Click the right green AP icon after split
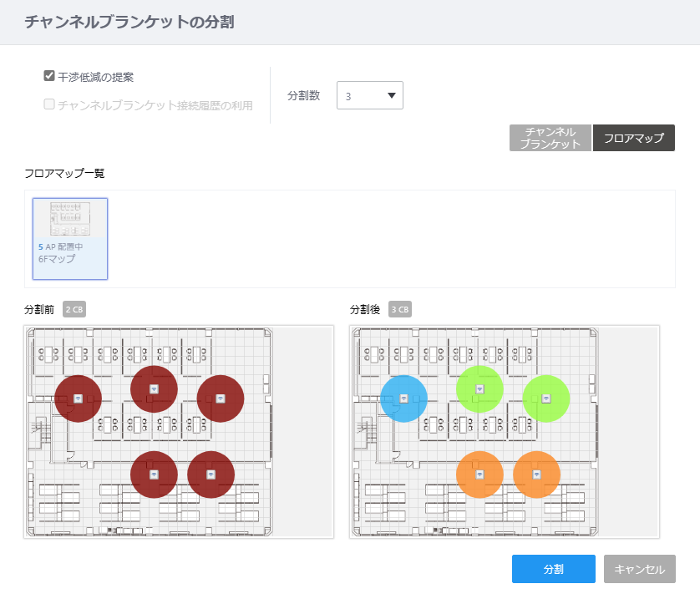700x599 pixels. [546, 398]
